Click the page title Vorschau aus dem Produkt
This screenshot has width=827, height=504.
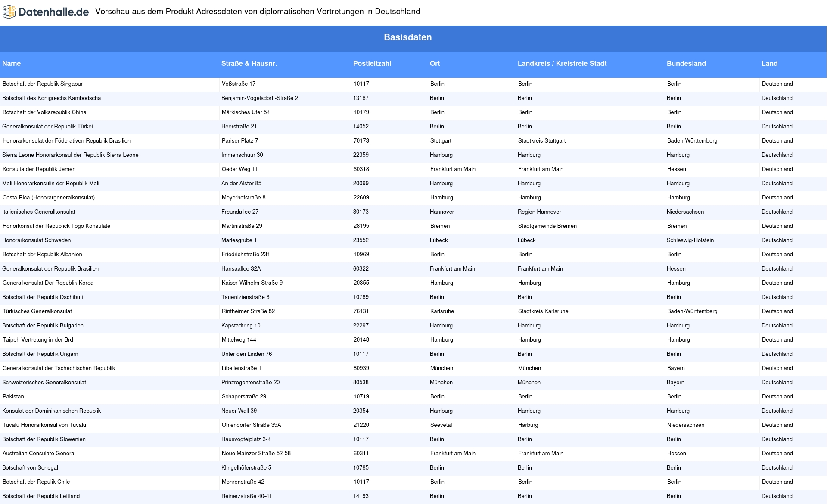(x=258, y=12)
